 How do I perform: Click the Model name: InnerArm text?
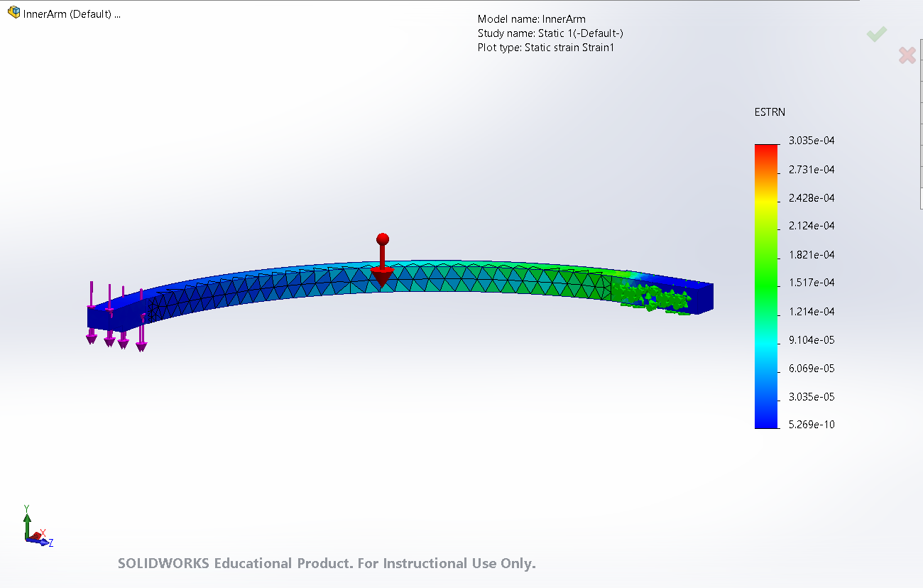(532, 19)
